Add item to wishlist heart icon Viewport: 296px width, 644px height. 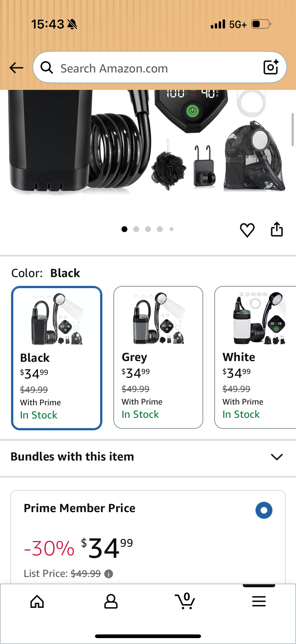pyautogui.click(x=247, y=229)
